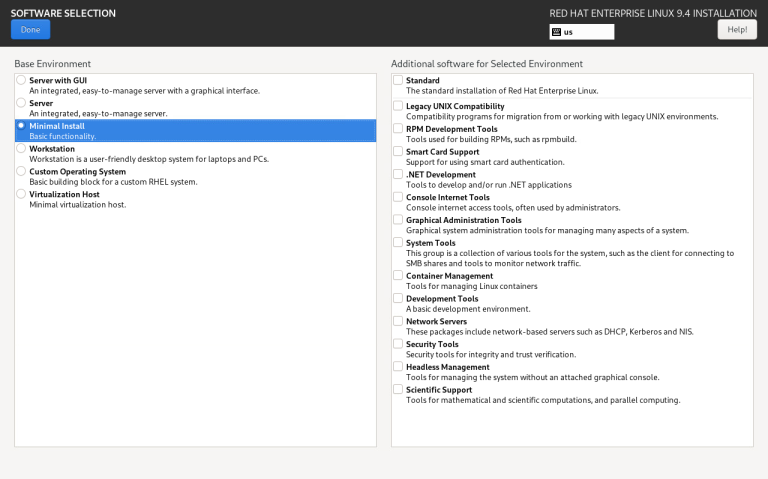Enable Graphical Administration Tools checkbox
This screenshot has height=479, width=768.
(x=398, y=219)
